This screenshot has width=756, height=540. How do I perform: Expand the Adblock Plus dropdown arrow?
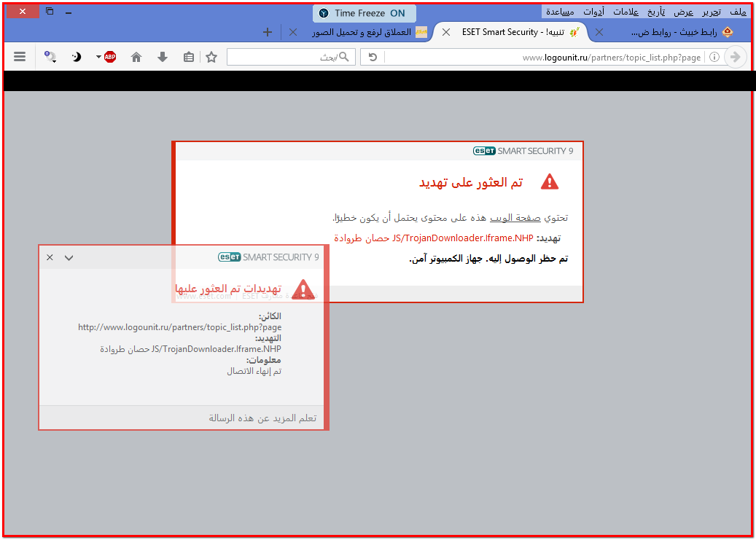98,57
